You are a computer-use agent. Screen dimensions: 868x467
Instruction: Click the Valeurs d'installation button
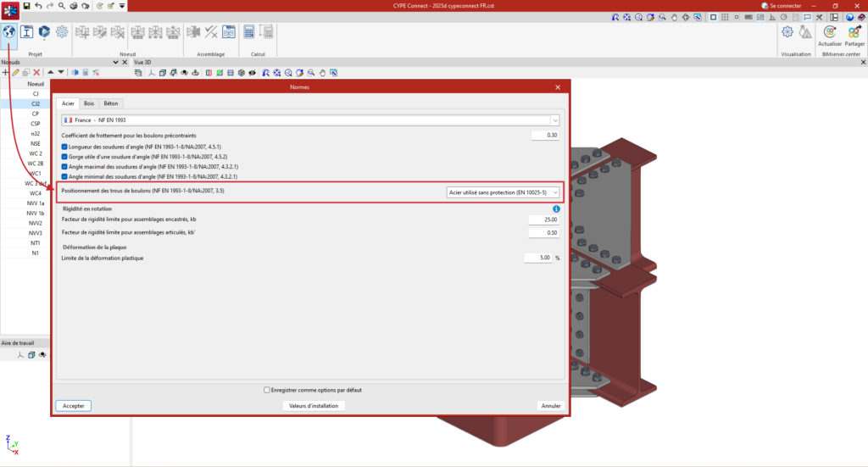[x=314, y=406]
